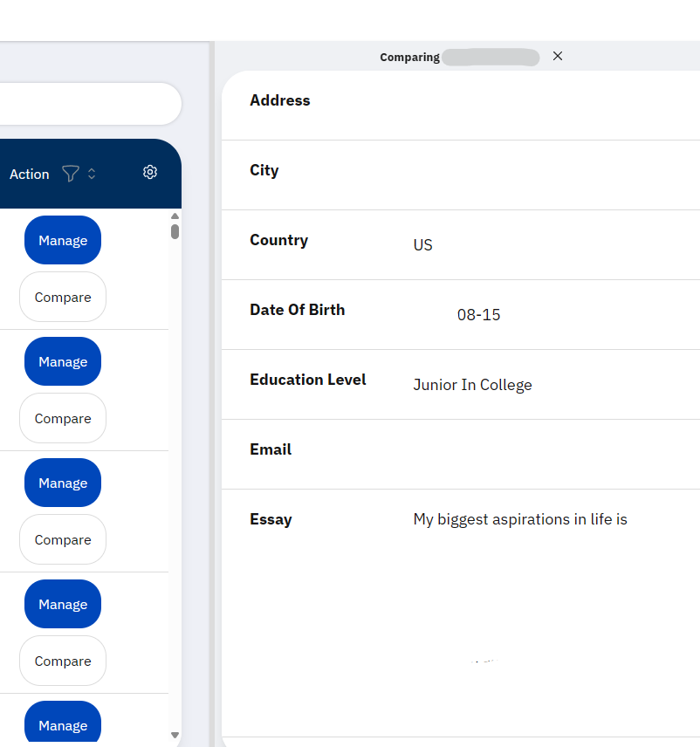
Task: Click the Action column header label
Action: [30, 175]
